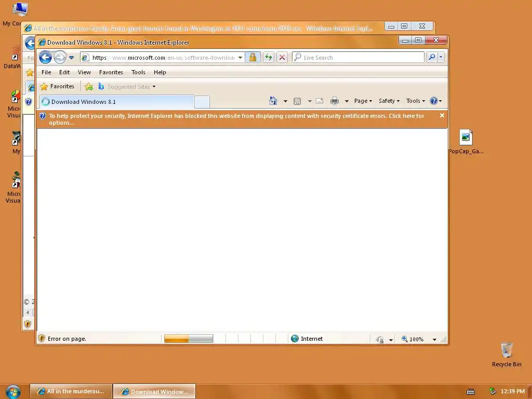Image resolution: width=532 pixels, height=399 pixels.
Task: Click favorites star in background IE window
Action: tap(30, 72)
